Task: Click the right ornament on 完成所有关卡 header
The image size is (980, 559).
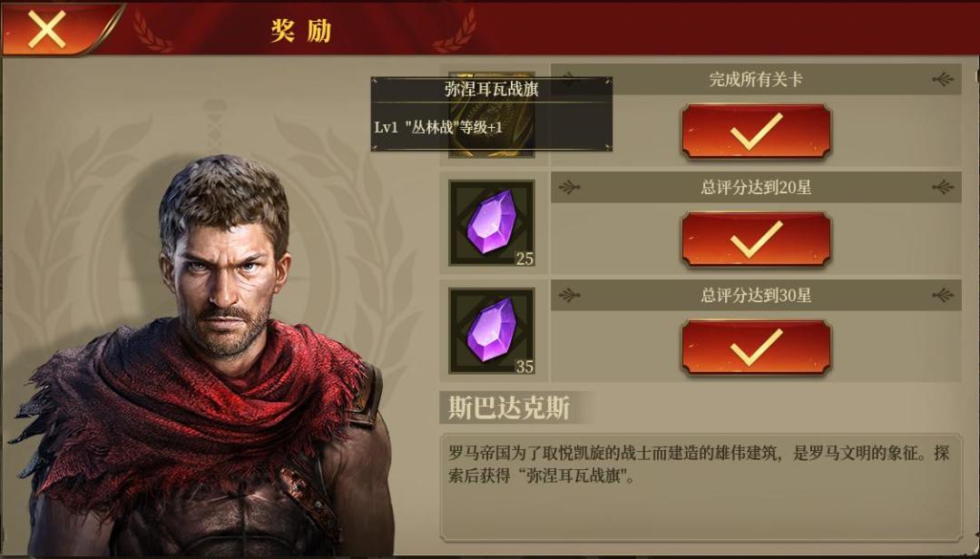Action: coord(943,80)
